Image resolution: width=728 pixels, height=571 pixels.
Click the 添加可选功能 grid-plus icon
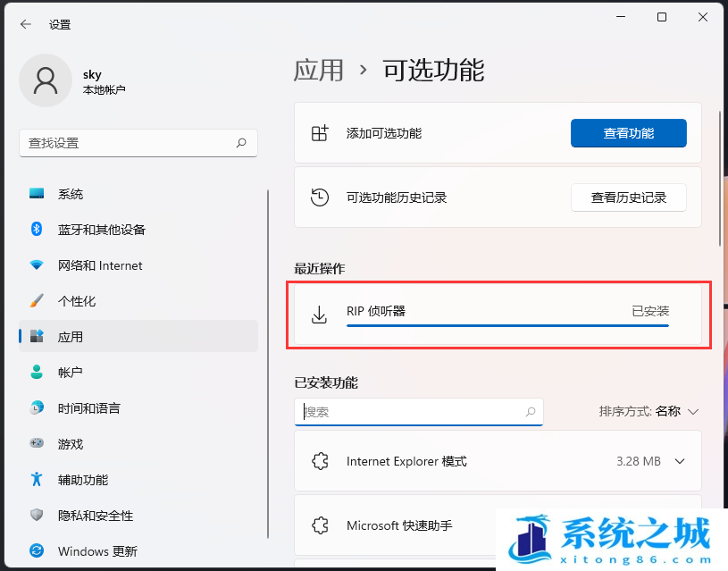pos(320,133)
